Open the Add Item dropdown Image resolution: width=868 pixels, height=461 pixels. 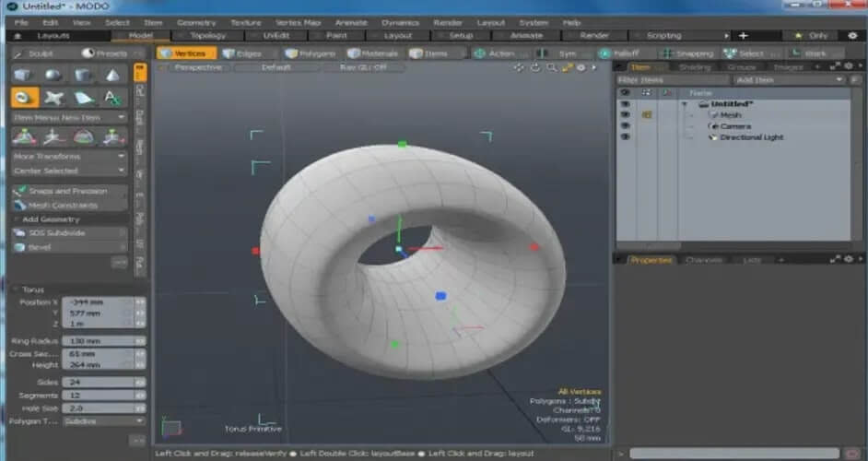[790, 80]
